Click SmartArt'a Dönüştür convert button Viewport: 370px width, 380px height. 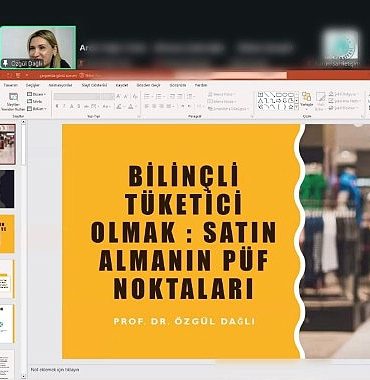tap(228, 109)
